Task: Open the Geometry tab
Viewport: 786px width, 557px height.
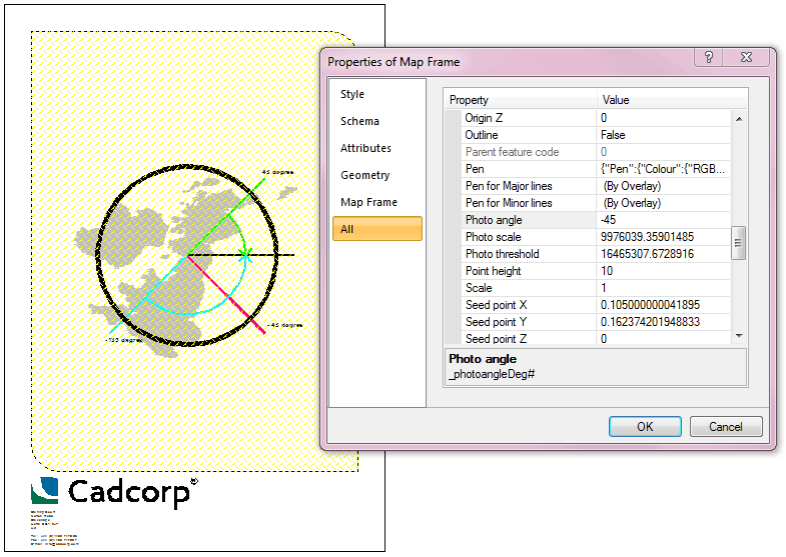Action: point(365,175)
